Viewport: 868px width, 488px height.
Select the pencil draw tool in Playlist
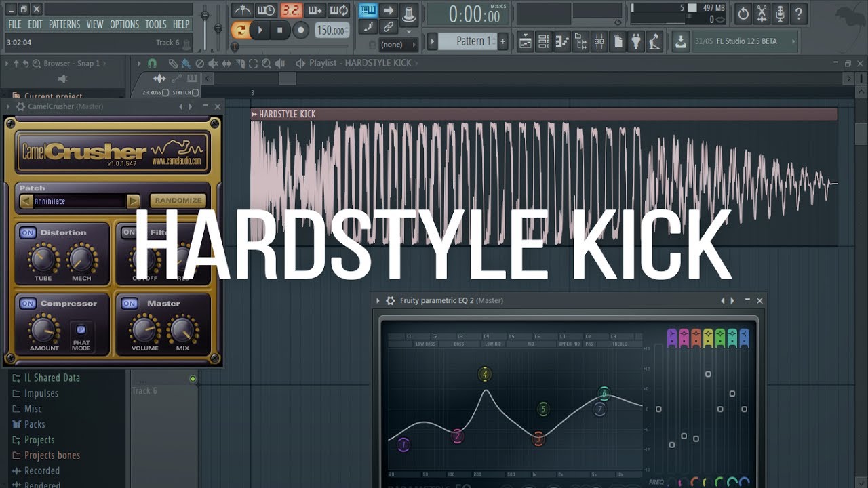click(x=174, y=63)
